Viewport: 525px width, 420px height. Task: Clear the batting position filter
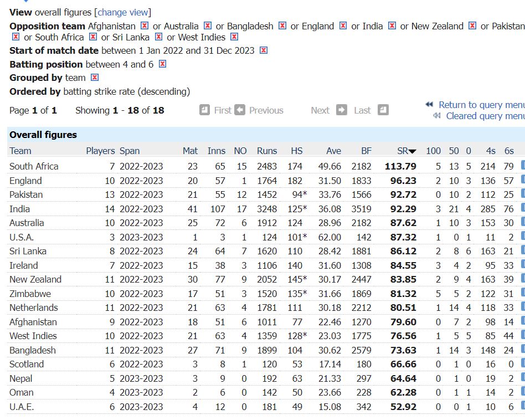point(162,64)
